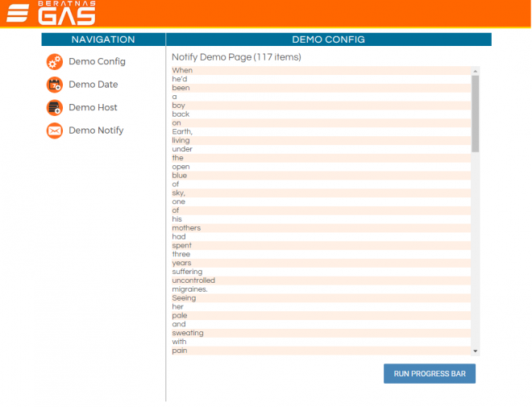Select the list row "on"

[x=322, y=123]
